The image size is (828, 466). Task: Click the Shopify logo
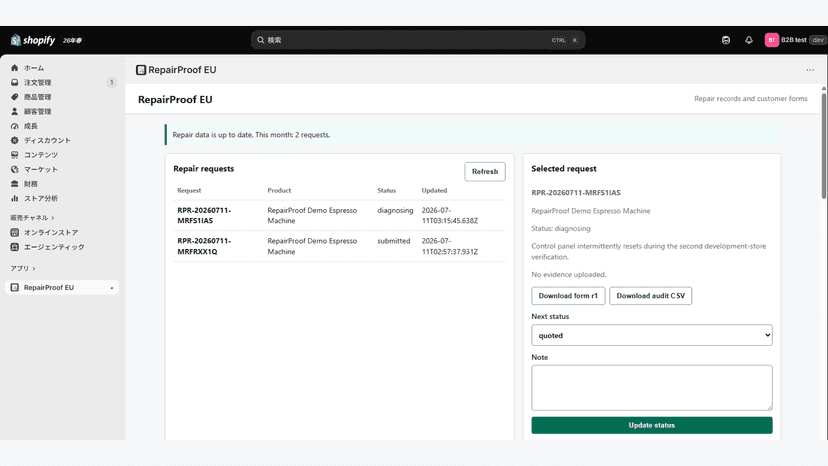[x=33, y=40]
